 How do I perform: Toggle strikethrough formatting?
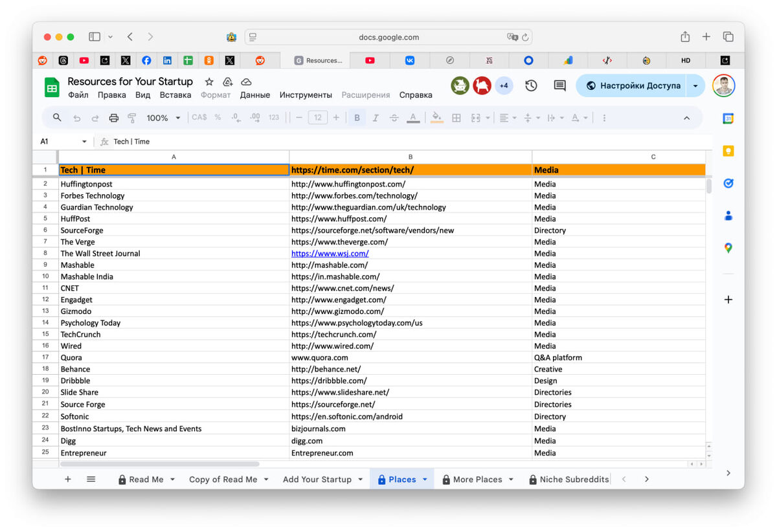pos(394,118)
